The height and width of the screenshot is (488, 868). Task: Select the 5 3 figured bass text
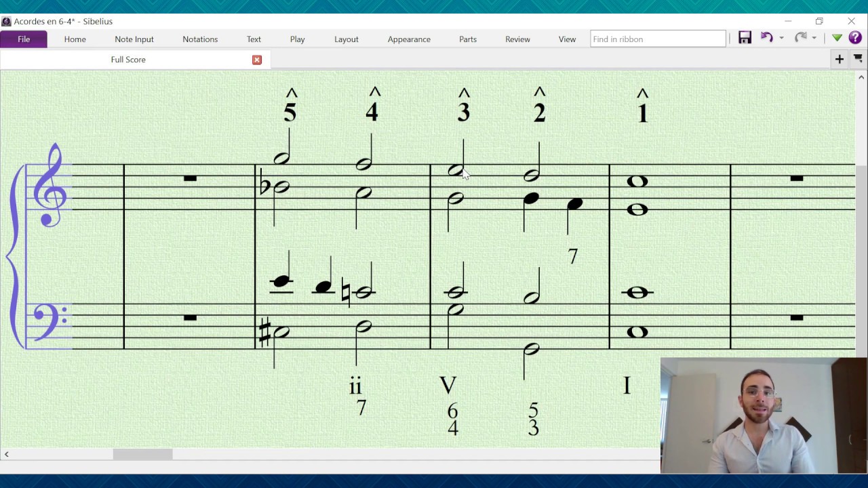pyautogui.click(x=534, y=420)
